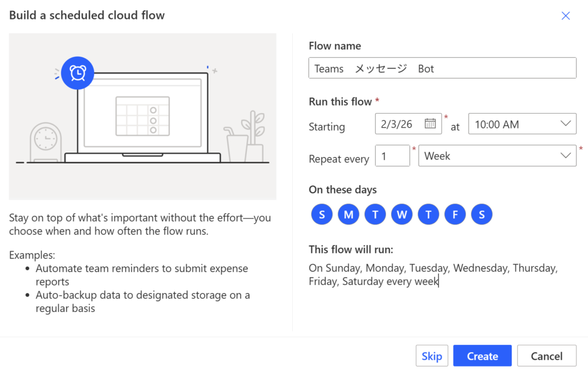Toggle the Monday 'M' day button
Viewport: 588px width, 370px height.
coord(349,215)
